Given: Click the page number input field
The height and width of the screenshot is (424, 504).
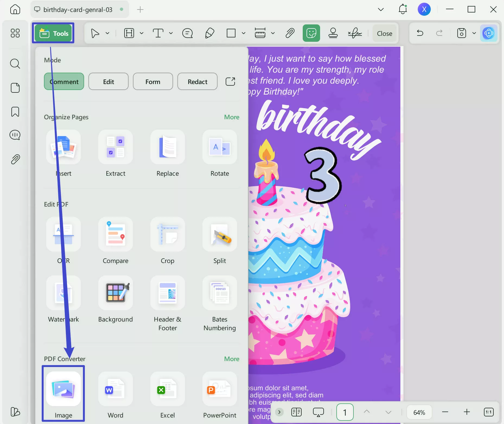Looking at the screenshot, I should (x=345, y=412).
